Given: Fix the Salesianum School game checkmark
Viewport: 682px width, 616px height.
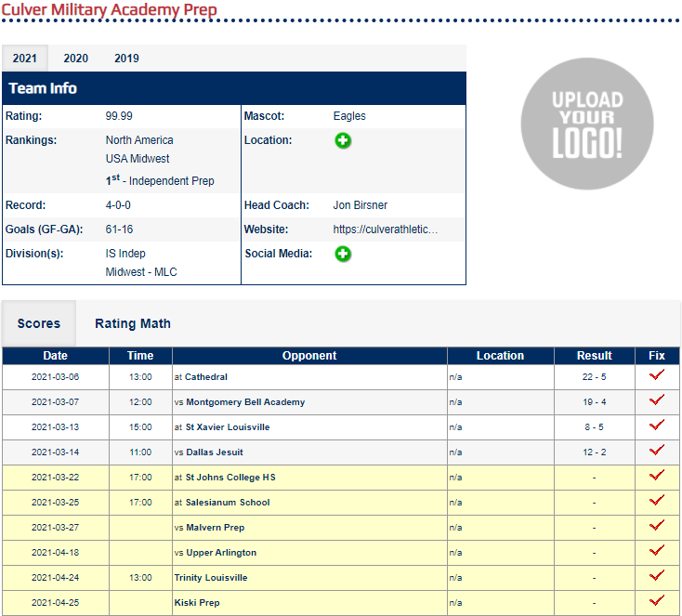Looking at the screenshot, I should pyautogui.click(x=657, y=500).
